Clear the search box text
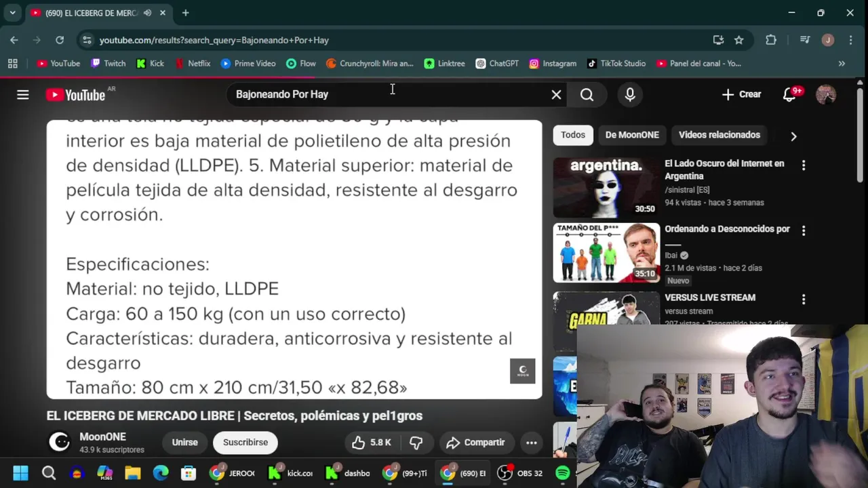868x488 pixels. tap(556, 95)
